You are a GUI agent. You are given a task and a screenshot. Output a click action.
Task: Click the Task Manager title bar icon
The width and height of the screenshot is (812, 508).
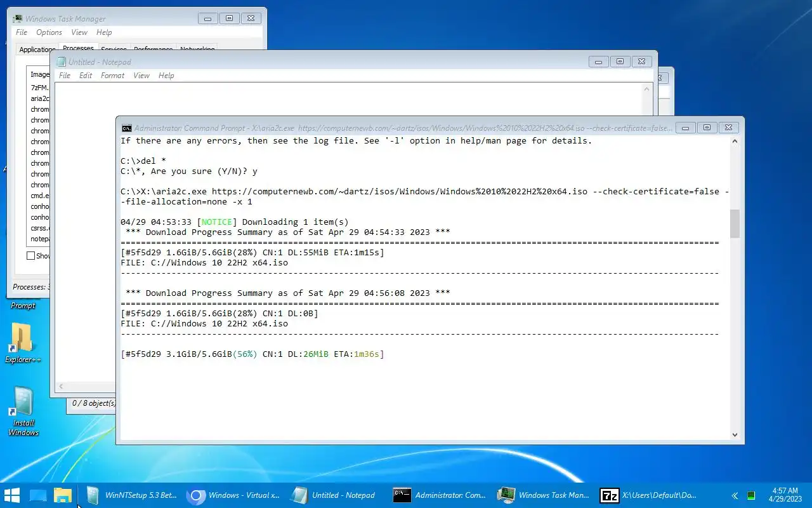click(x=18, y=18)
